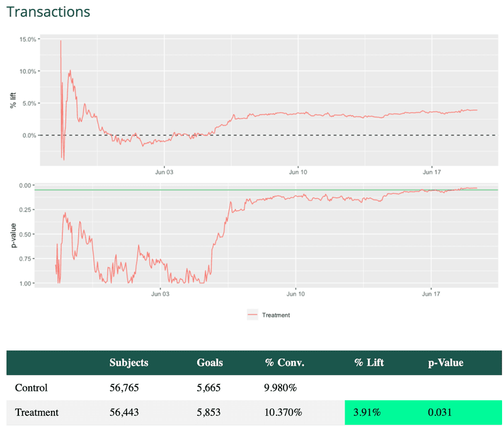The height and width of the screenshot is (428, 504).
Task: Click the Transactions heading
Action: [48, 12]
